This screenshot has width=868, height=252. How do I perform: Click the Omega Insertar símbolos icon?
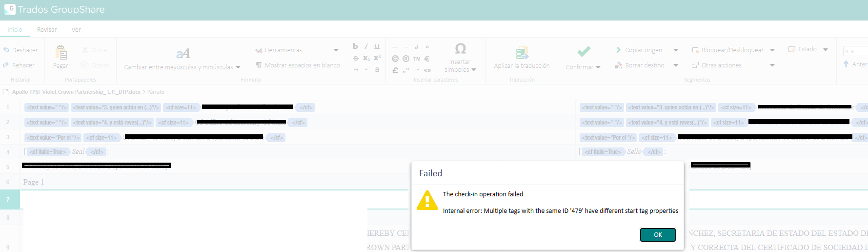click(460, 49)
